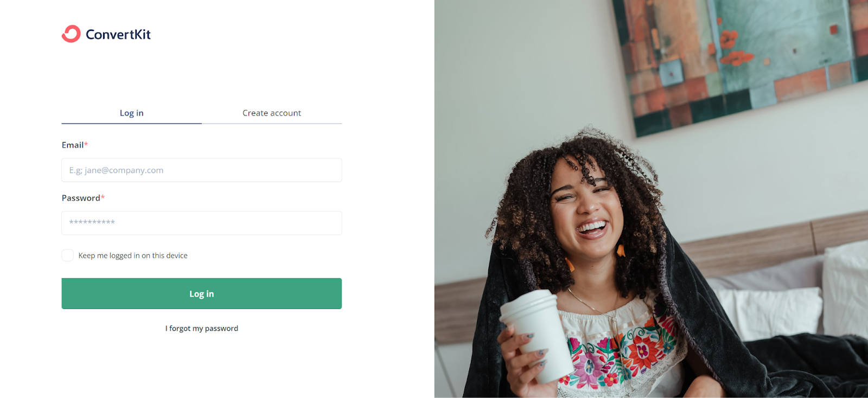
Task: Click the ConvertKit wordmark text
Action: pos(118,35)
